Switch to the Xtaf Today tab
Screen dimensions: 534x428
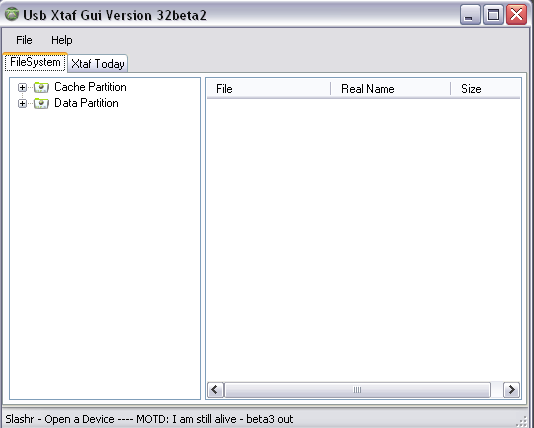point(98,64)
